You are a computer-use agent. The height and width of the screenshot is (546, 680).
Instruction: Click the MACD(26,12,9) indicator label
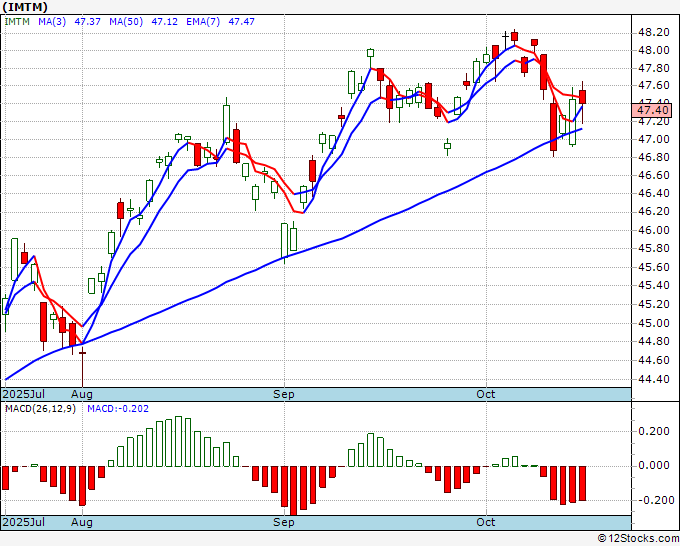point(40,409)
